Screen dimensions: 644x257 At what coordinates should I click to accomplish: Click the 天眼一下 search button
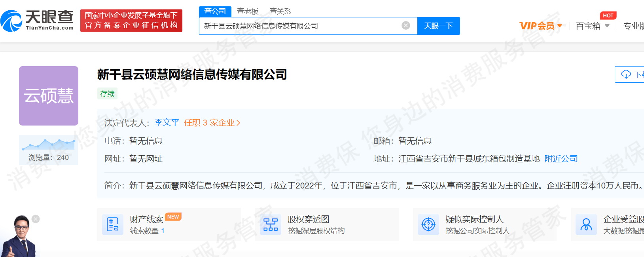click(x=438, y=26)
